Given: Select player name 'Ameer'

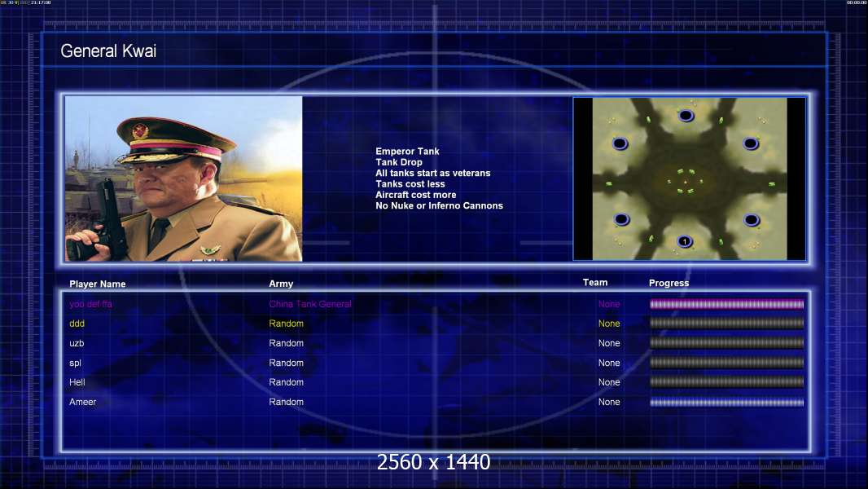Looking at the screenshot, I should [83, 402].
